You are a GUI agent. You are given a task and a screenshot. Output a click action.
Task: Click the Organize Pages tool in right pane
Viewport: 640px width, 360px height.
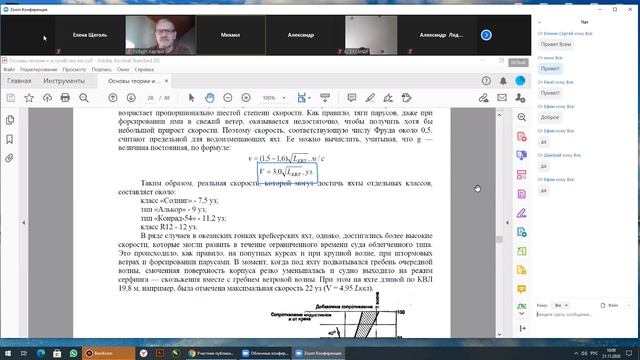point(522,175)
